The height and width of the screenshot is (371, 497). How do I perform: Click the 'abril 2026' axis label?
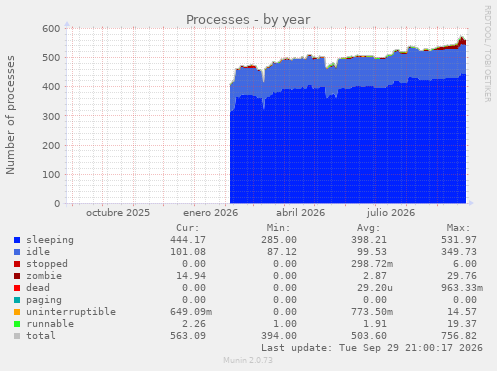coord(300,213)
